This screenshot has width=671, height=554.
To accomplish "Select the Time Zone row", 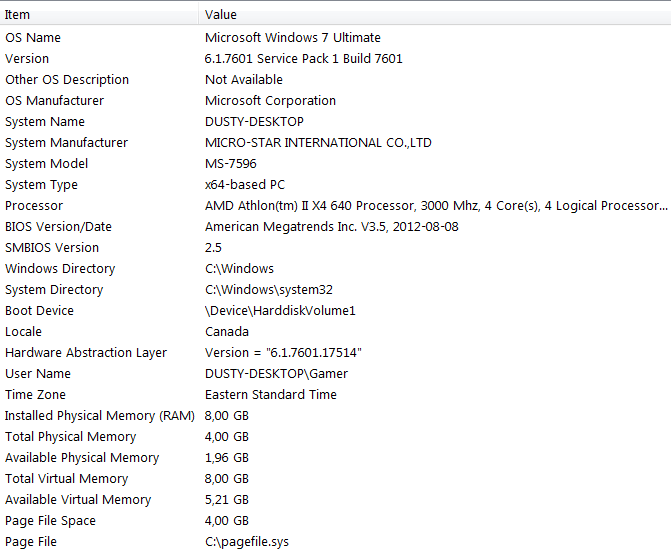I will (336, 394).
